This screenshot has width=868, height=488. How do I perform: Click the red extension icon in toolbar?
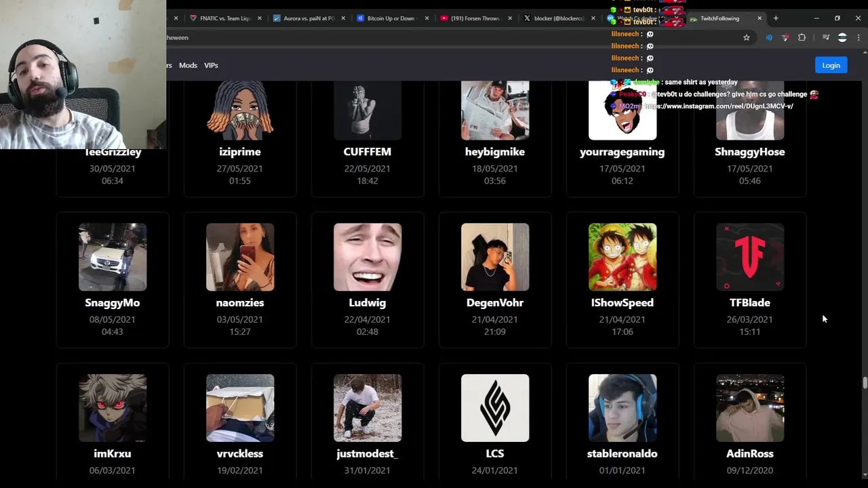click(x=785, y=38)
